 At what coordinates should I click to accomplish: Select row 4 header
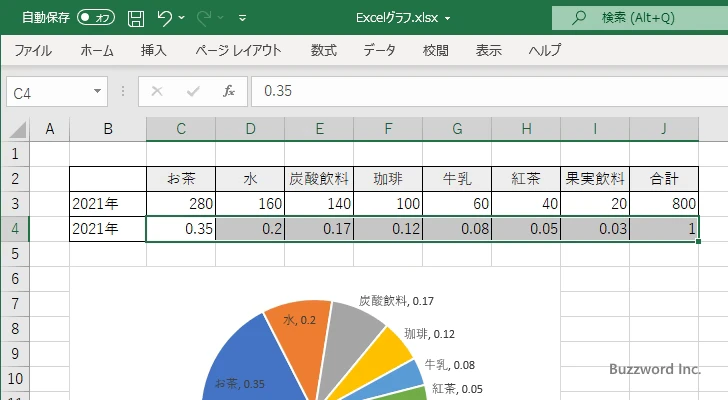[x=15, y=228]
